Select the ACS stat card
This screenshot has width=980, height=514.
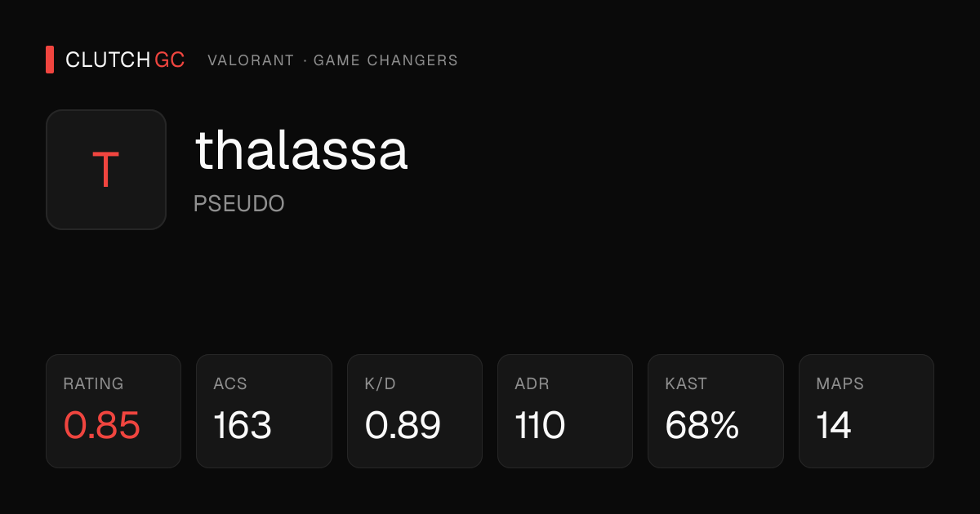pos(264,411)
